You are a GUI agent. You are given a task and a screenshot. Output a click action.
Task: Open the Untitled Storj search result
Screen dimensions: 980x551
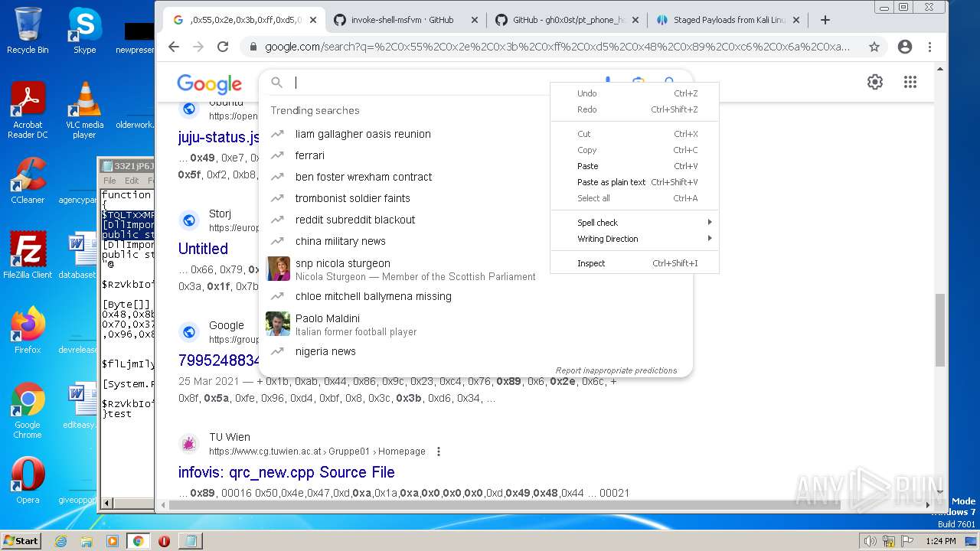point(203,249)
